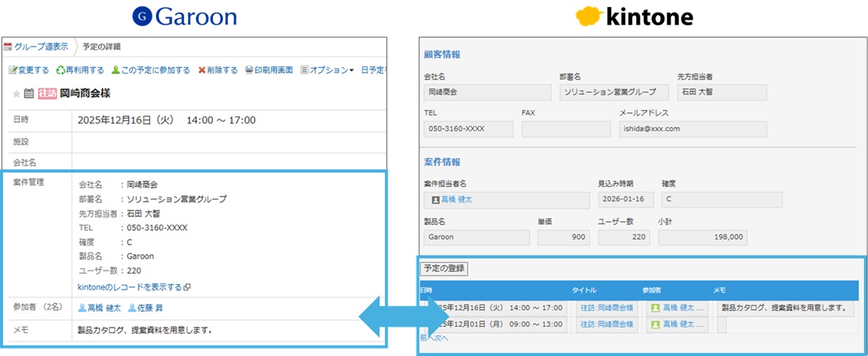Click the 会社名 field showing 岡崎商会
868x356 pixels.
click(488, 92)
